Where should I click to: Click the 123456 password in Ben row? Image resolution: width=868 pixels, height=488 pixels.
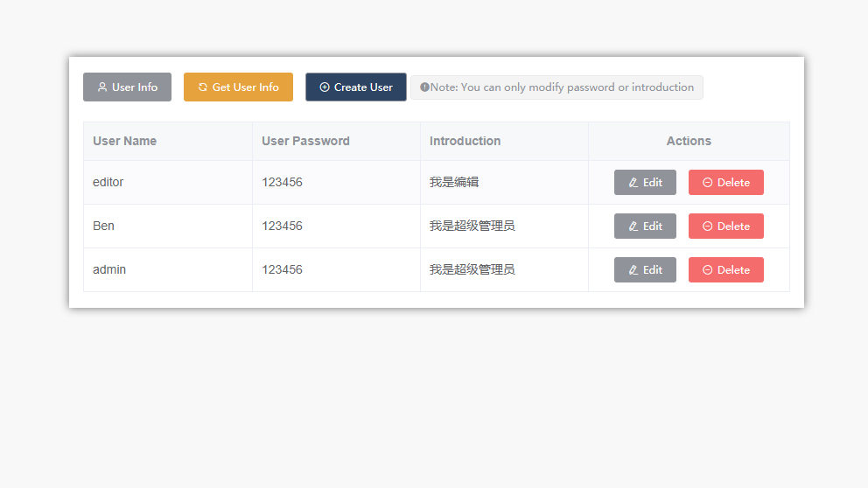click(282, 226)
